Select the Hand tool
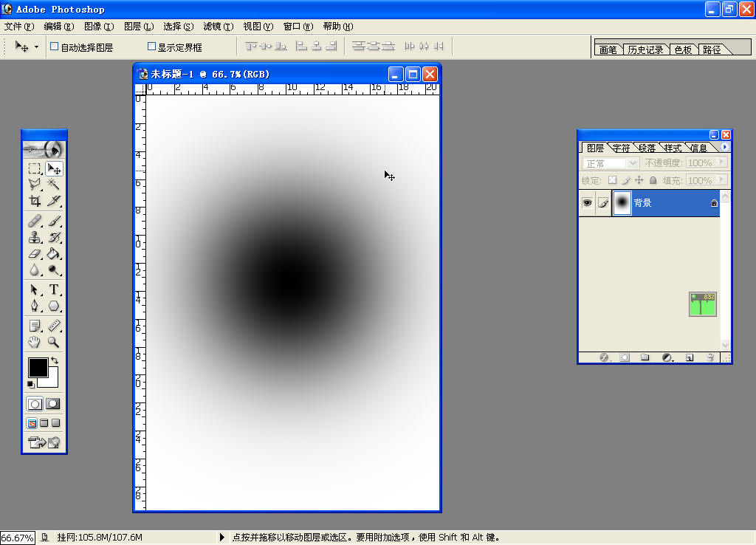The image size is (756, 545). pos(34,343)
